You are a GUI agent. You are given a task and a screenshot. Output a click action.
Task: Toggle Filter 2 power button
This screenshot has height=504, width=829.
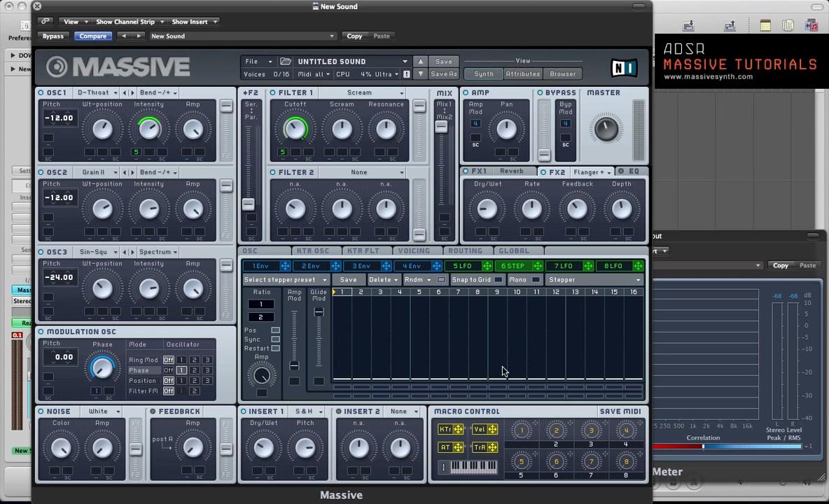click(x=273, y=172)
